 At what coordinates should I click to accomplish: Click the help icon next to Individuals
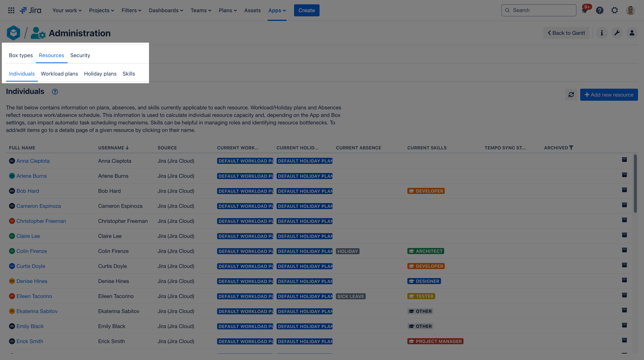(54, 92)
